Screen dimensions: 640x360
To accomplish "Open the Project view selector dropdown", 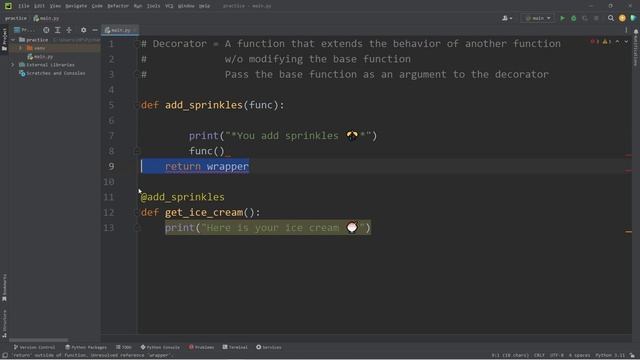I will pyautogui.click(x=24, y=30).
